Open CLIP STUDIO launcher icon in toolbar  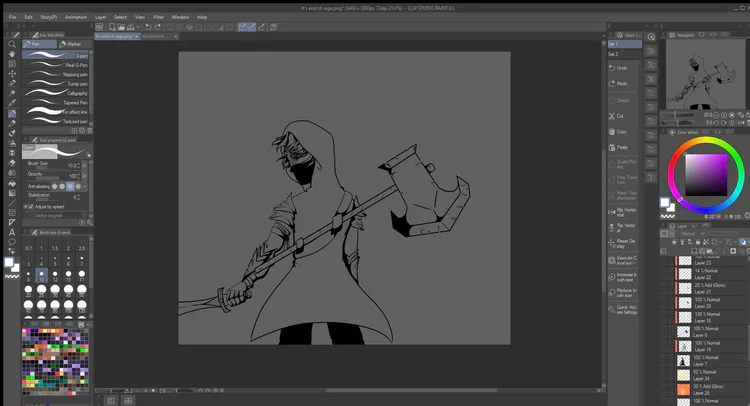[99, 27]
